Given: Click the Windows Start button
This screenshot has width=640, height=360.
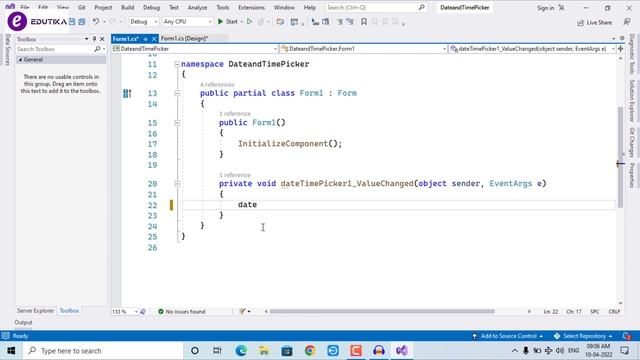Looking at the screenshot, I should [x=11, y=351].
